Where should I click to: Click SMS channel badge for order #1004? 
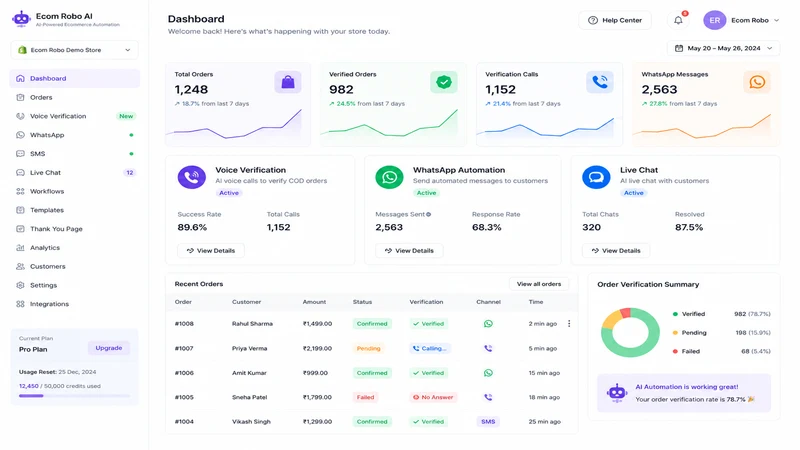pyautogui.click(x=488, y=421)
